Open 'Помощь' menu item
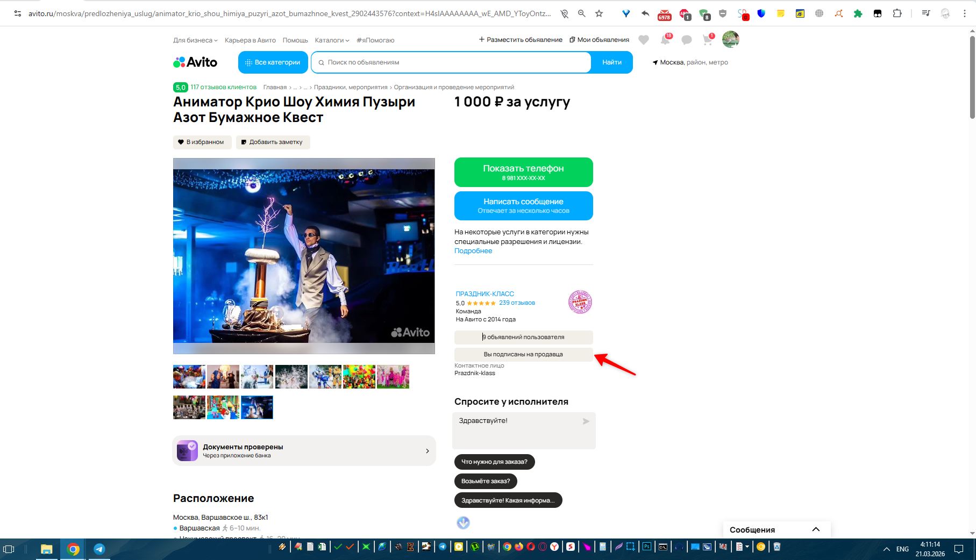The image size is (976, 560). pyautogui.click(x=295, y=40)
